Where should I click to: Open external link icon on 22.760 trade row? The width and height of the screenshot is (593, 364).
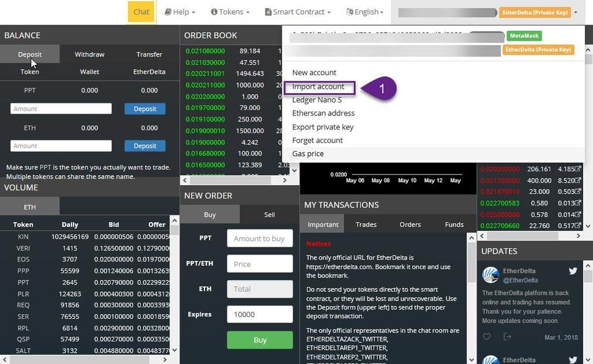578,225
